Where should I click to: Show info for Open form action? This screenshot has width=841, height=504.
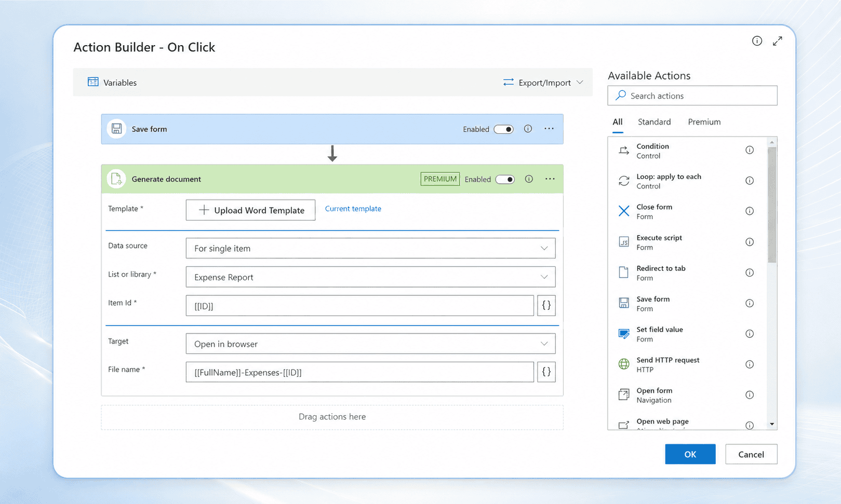tap(750, 395)
